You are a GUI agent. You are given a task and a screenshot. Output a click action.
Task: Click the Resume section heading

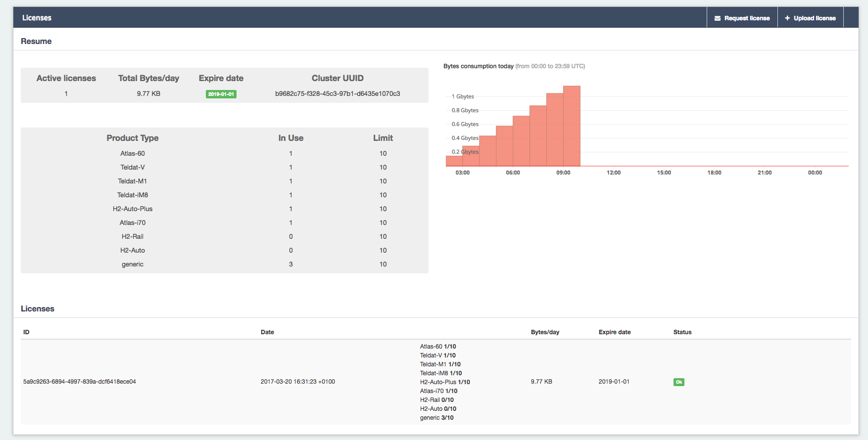(36, 41)
